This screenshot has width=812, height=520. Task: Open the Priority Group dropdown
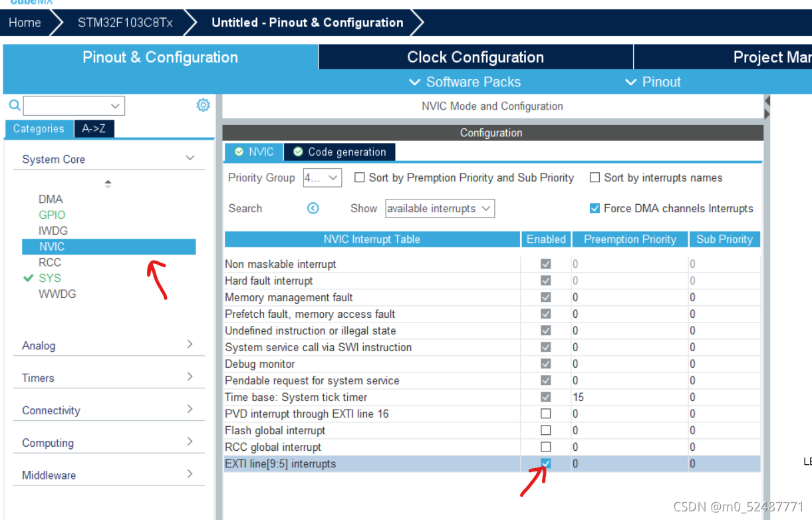(x=323, y=178)
